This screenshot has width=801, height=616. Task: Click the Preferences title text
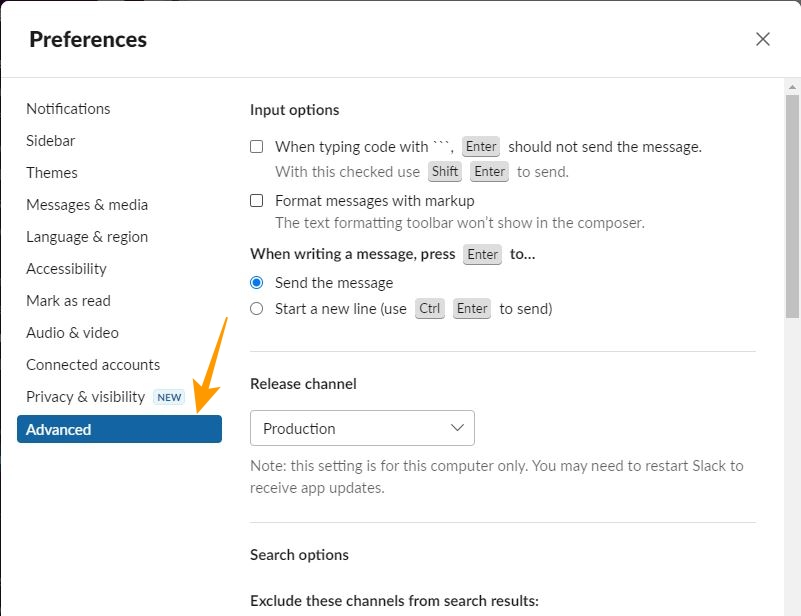(x=88, y=39)
